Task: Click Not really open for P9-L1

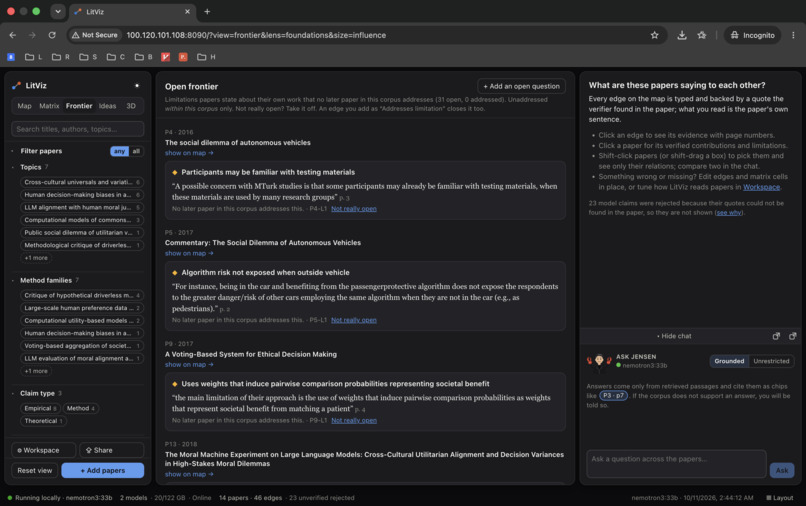Action: (354, 420)
